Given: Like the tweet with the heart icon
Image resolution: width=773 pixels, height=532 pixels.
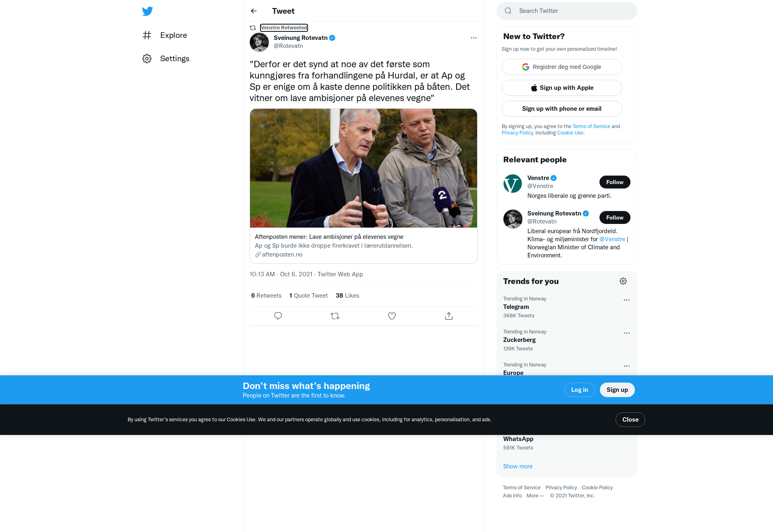Looking at the screenshot, I should coord(392,316).
